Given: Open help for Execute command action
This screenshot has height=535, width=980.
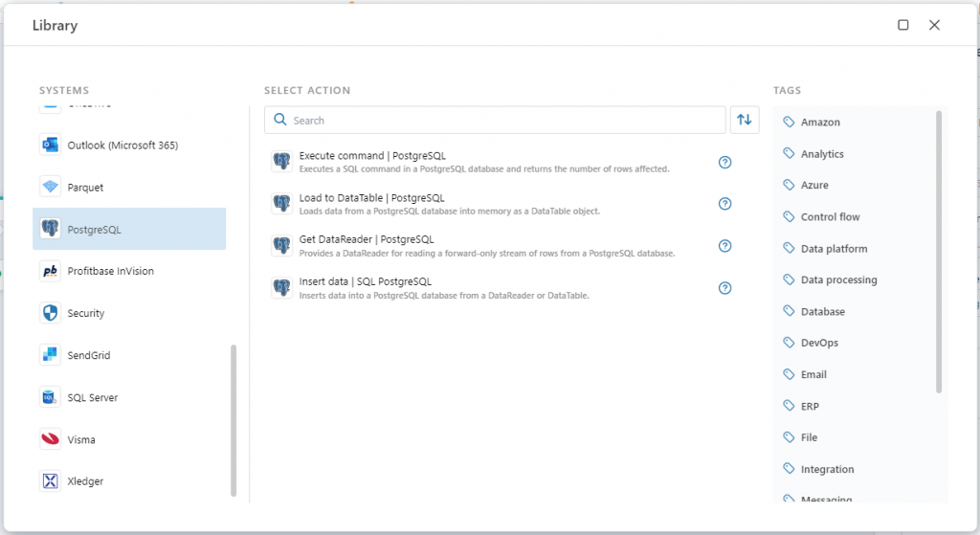Looking at the screenshot, I should point(724,162).
